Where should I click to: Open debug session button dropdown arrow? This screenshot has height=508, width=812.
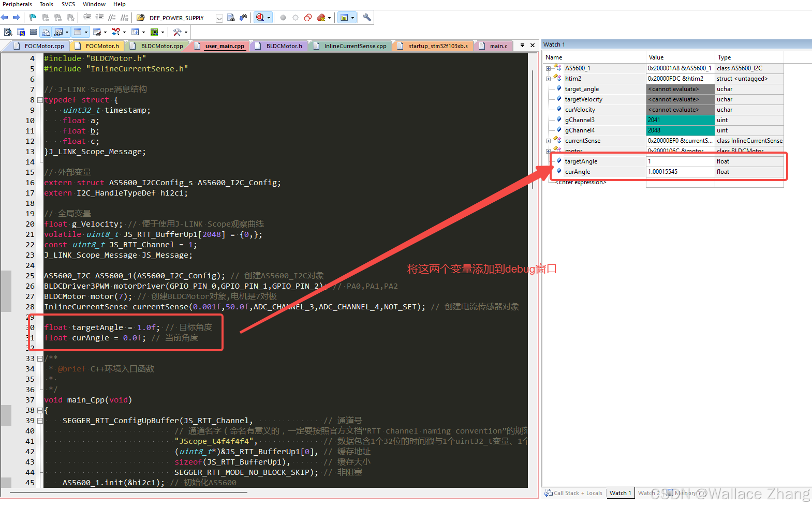click(x=269, y=18)
